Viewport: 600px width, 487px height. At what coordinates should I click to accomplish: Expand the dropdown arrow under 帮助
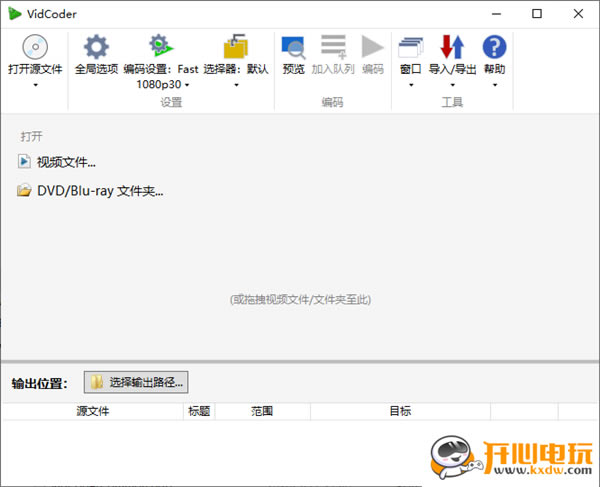pyautogui.click(x=495, y=85)
